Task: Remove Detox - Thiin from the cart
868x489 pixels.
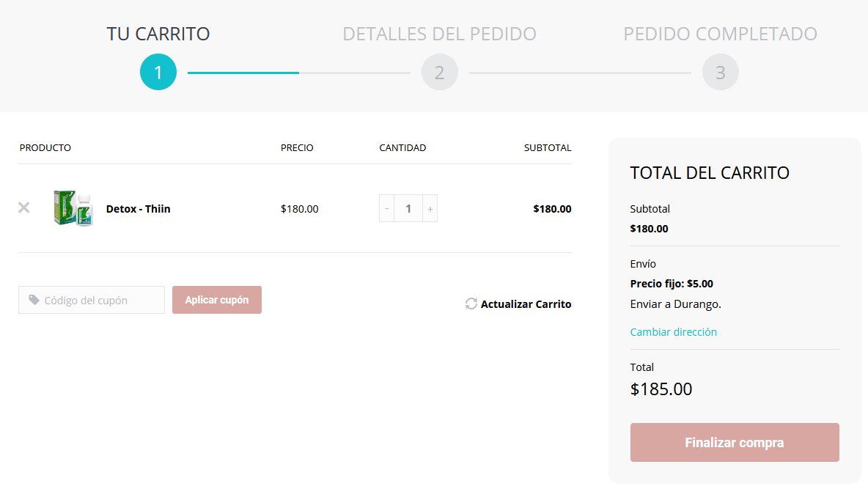Action: (23, 208)
